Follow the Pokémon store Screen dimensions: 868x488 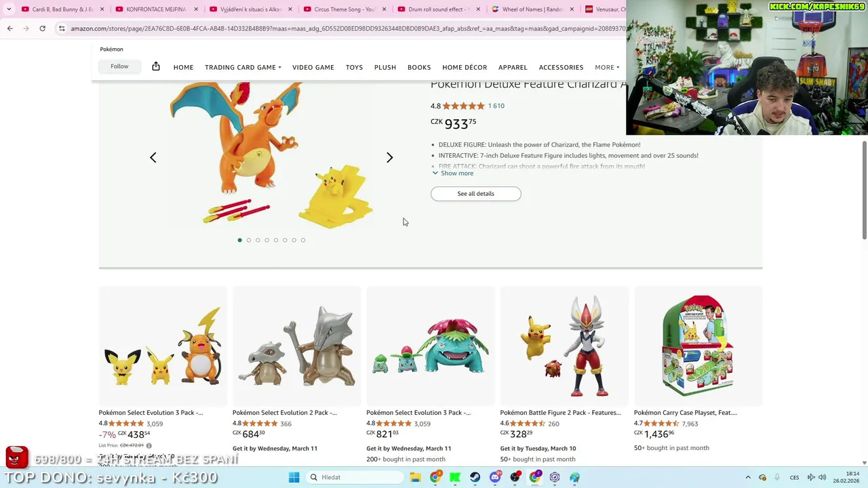tap(119, 66)
